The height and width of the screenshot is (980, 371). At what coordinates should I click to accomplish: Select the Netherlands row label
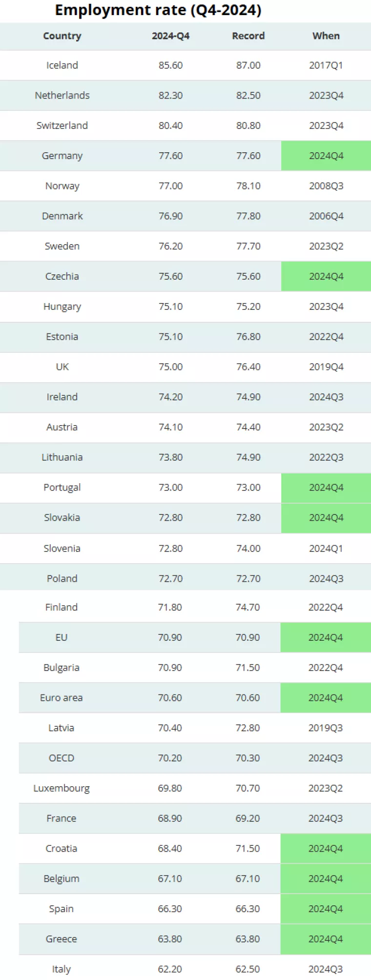coord(62,95)
